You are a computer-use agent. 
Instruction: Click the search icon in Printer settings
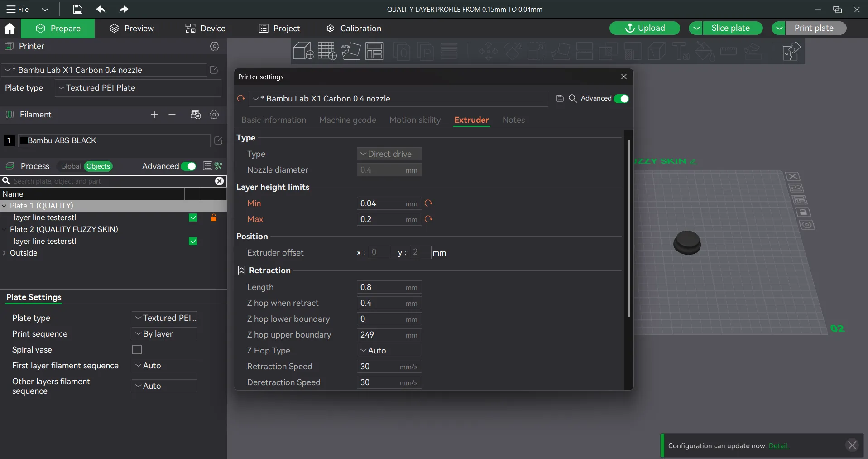pos(573,98)
